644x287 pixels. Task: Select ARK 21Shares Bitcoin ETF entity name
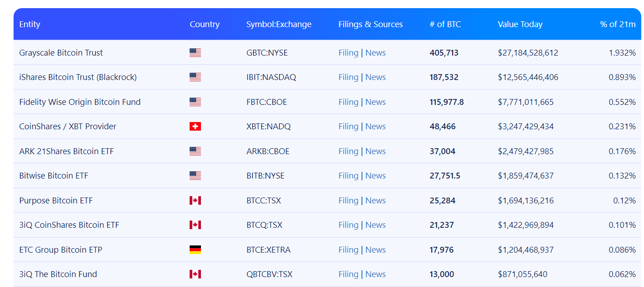67,151
